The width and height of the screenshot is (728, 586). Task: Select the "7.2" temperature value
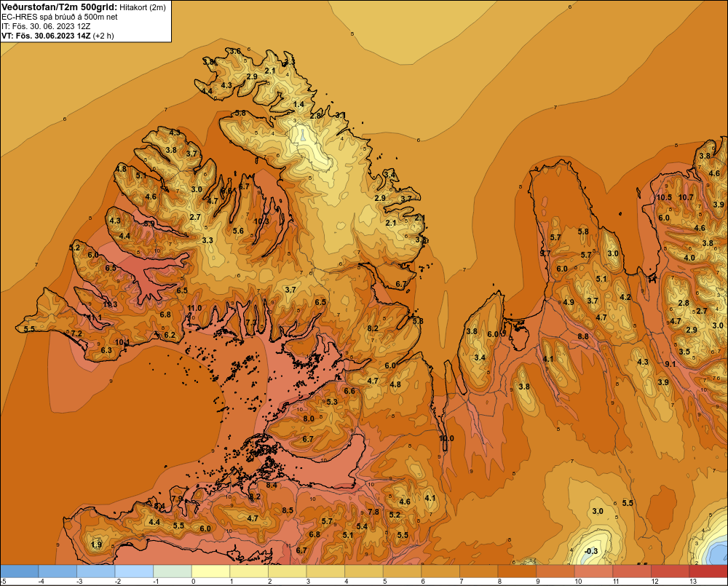pyautogui.click(x=76, y=333)
